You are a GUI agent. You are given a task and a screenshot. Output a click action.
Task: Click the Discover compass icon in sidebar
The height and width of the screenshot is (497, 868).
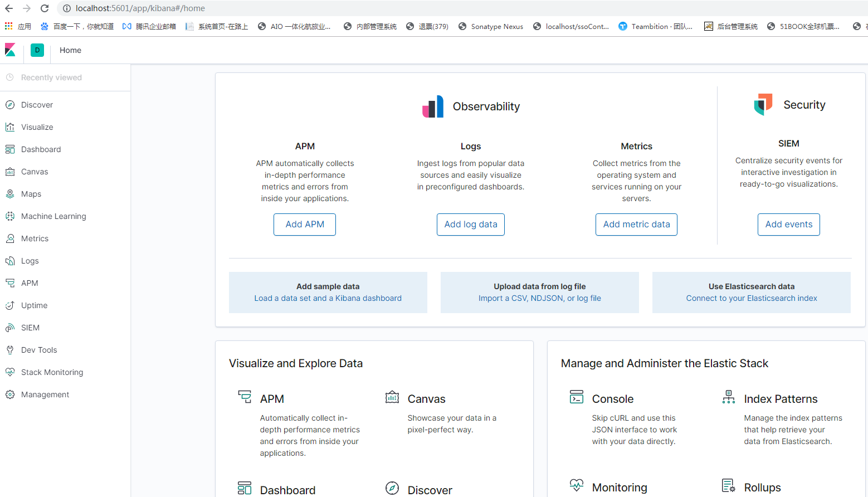[x=10, y=105]
